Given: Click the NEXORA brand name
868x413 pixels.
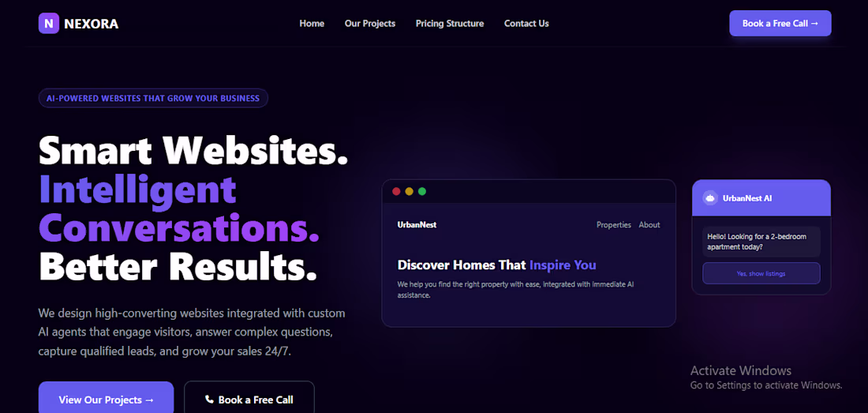Looking at the screenshot, I should coord(92,24).
